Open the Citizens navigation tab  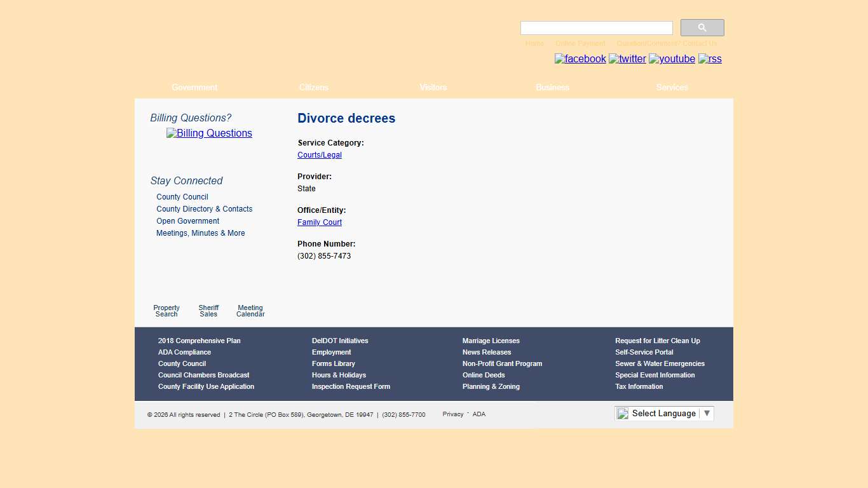pyautogui.click(x=313, y=87)
